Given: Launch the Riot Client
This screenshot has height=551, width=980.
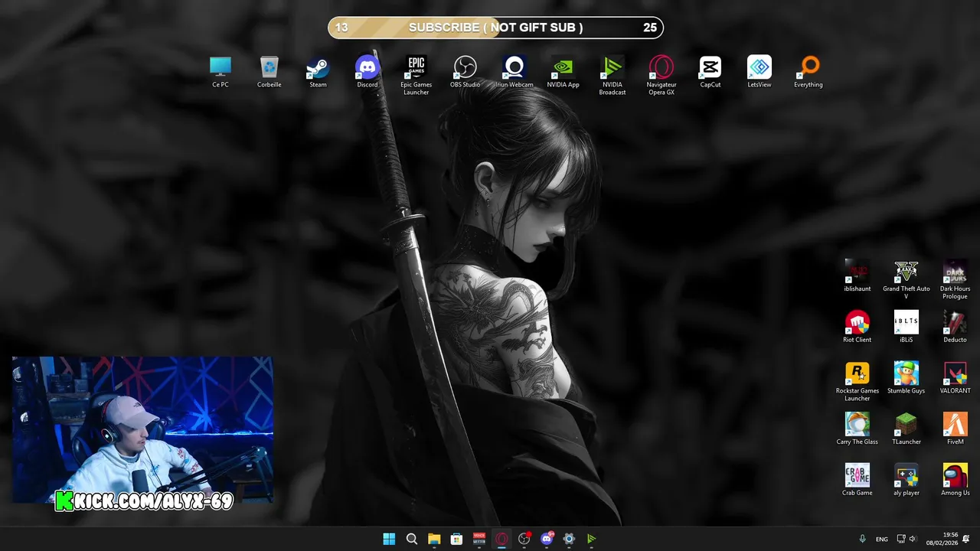Looking at the screenshot, I should [x=857, y=327].
